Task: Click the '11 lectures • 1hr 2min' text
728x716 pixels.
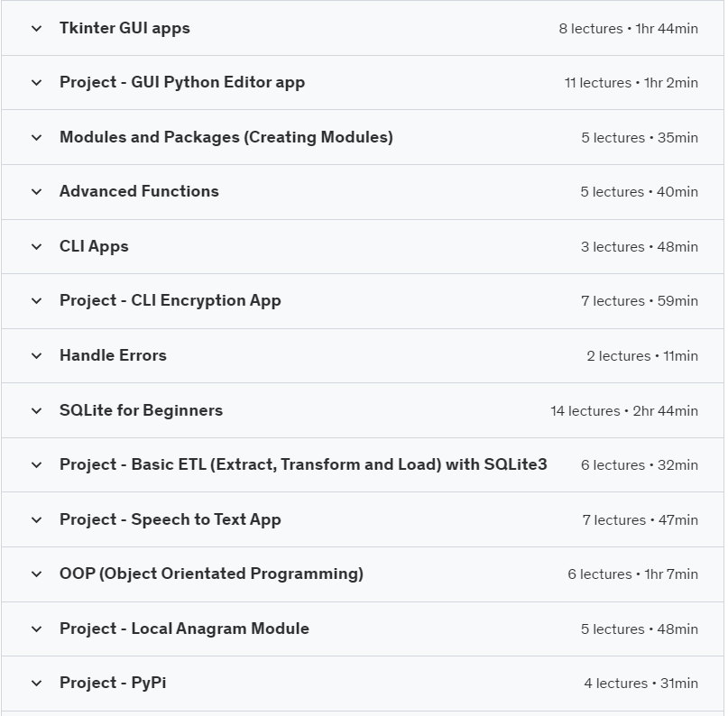Action: click(x=631, y=83)
